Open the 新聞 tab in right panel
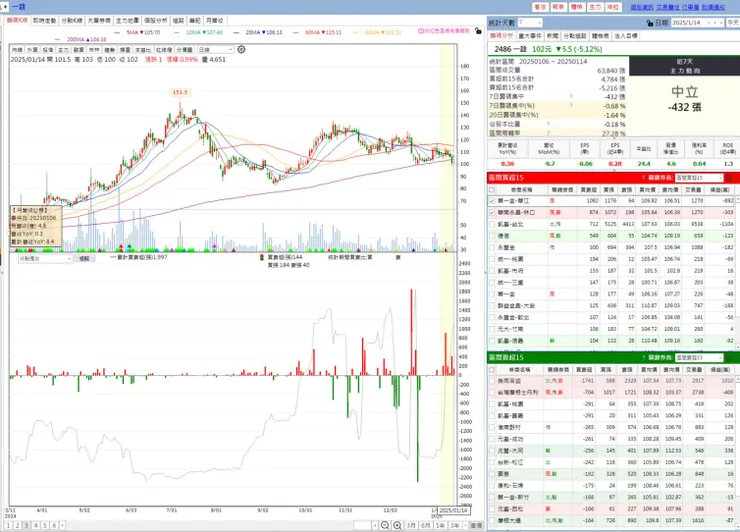This screenshot has height=532, width=740. 552,36
